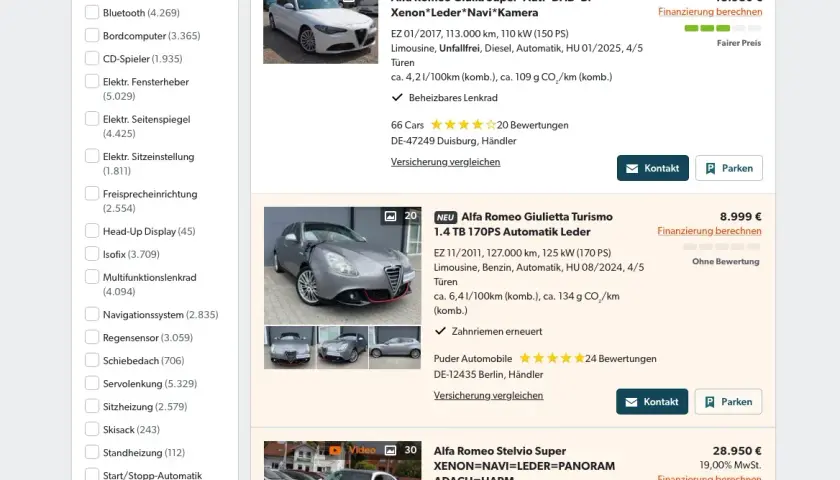The height and width of the screenshot is (480, 840).
Task: Check Start/Stopp-Automatik checkbox
Action: 92,475
